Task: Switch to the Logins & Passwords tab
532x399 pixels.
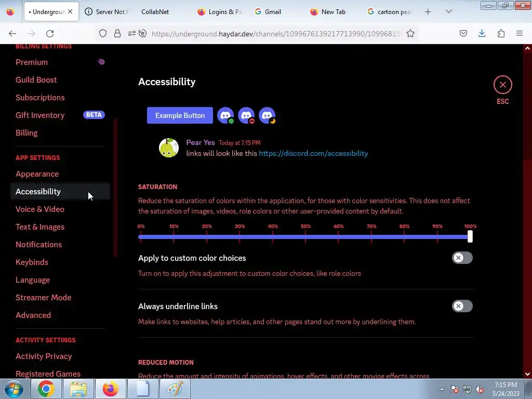Action: pos(220,12)
